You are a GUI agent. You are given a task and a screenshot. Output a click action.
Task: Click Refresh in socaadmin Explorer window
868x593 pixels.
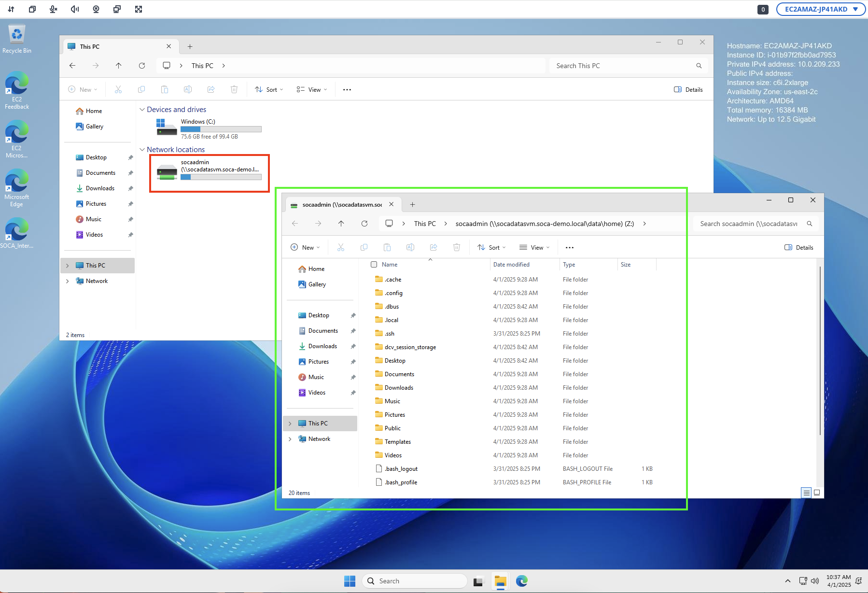click(364, 224)
